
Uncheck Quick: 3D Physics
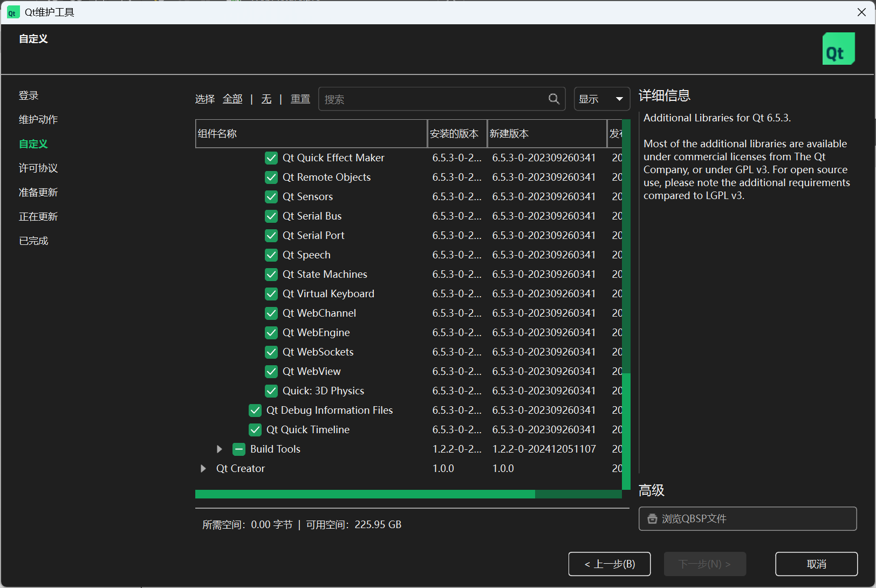(x=271, y=391)
